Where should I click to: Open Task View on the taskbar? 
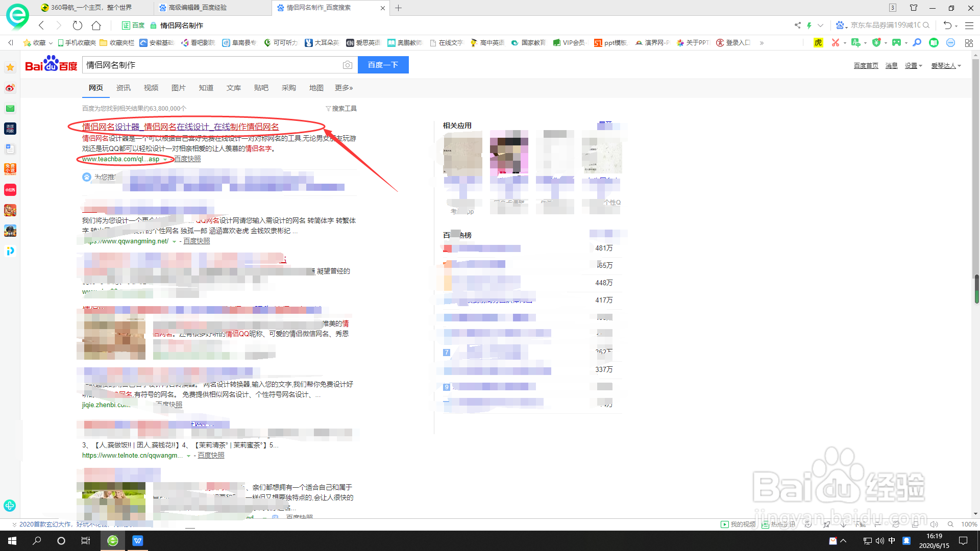tap(86, 541)
